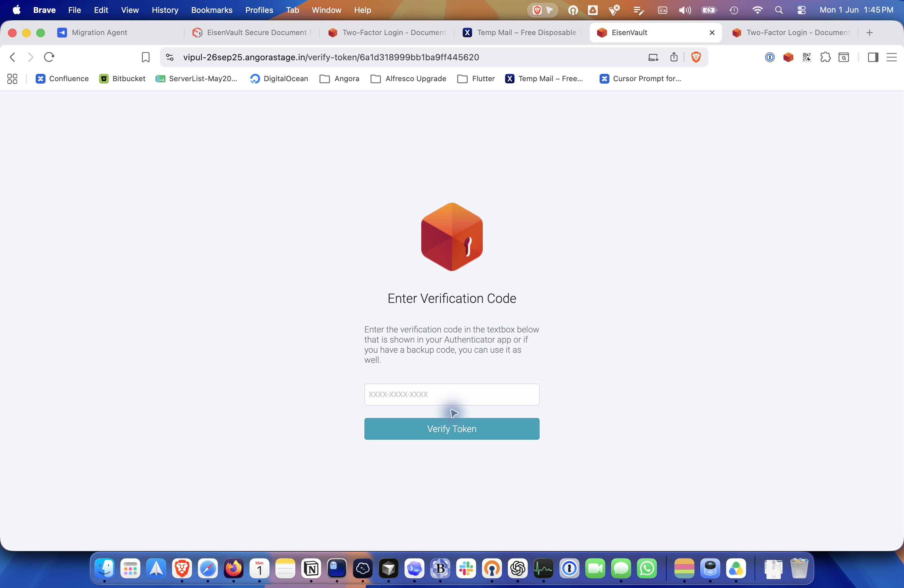Image resolution: width=904 pixels, height=588 pixels.
Task: Open a new browser tab
Action: point(870,33)
